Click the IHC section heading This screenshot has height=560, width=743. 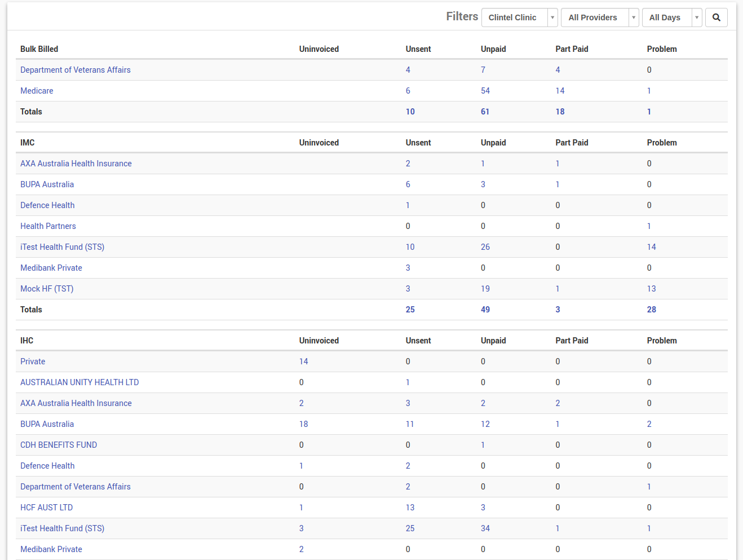pyautogui.click(x=27, y=341)
